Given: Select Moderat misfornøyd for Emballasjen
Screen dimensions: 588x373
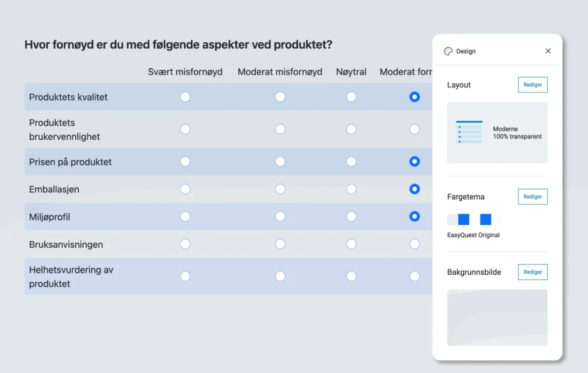Looking at the screenshot, I should [280, 189].
